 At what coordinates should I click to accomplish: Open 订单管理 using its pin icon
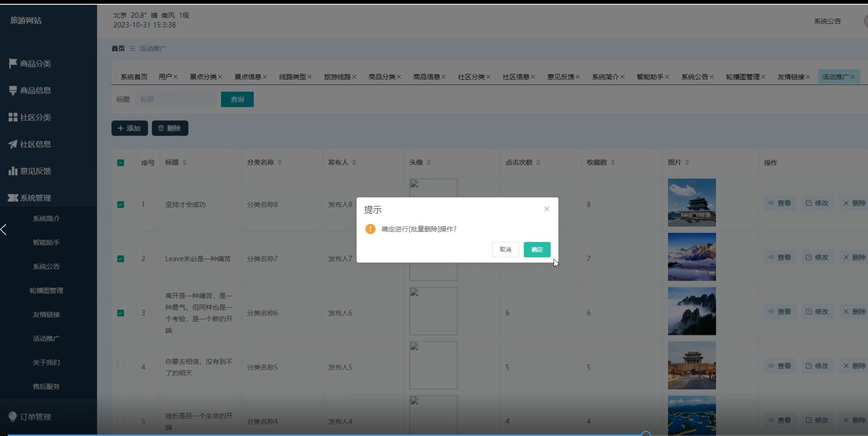coord(12,417)
